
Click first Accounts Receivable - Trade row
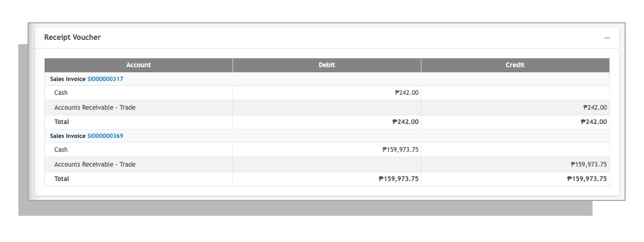click(x=327, y=108)
